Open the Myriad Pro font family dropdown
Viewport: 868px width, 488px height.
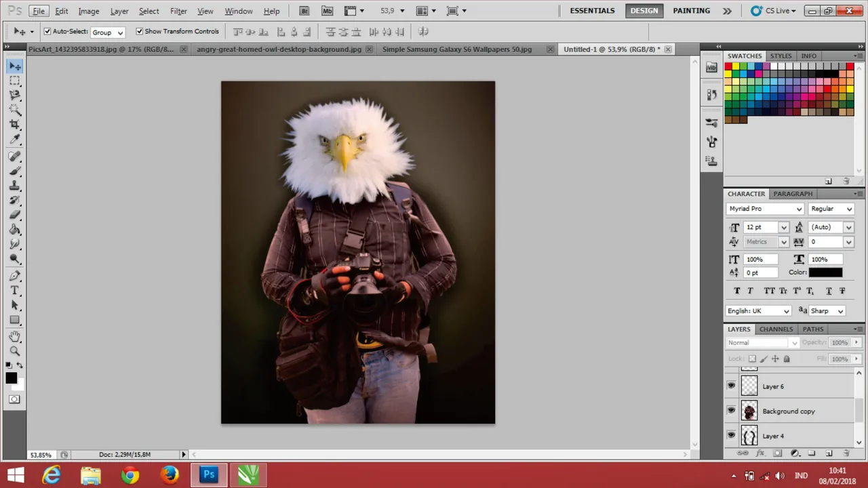[765, 209]
